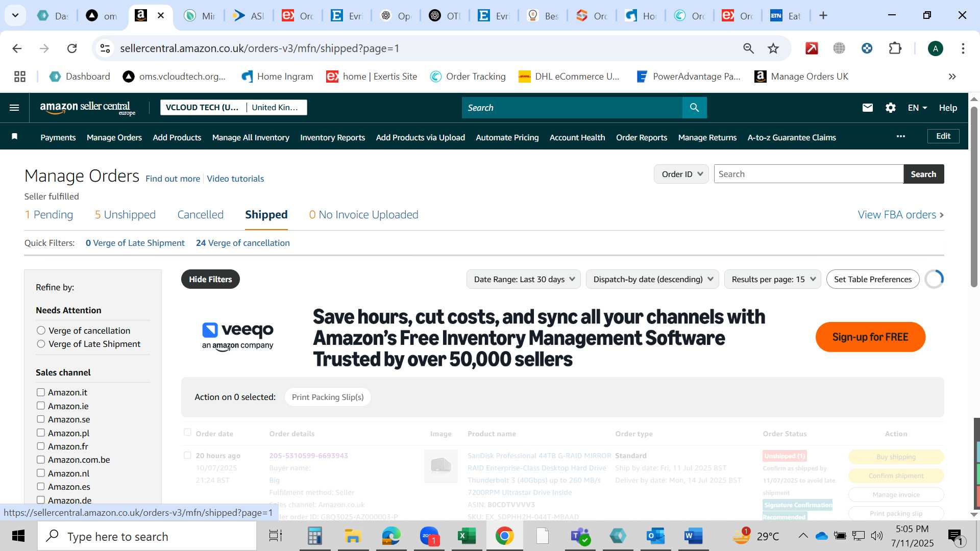Reload the browser page
This screenshot has width=980, height=551.
tap(72, 48)
